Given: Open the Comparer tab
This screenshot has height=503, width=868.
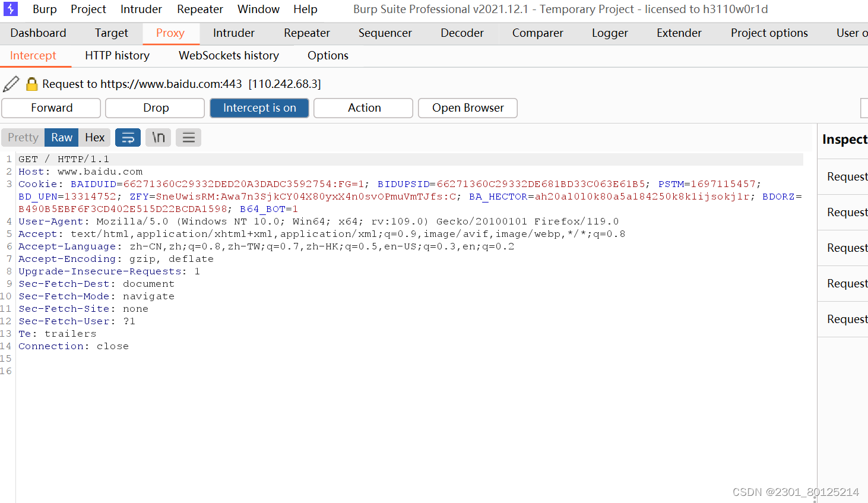Looking at the screenshot, I should [x=538, y=33].
